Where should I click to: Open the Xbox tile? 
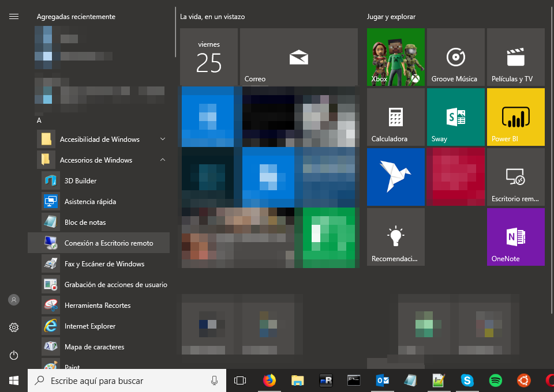396,57
